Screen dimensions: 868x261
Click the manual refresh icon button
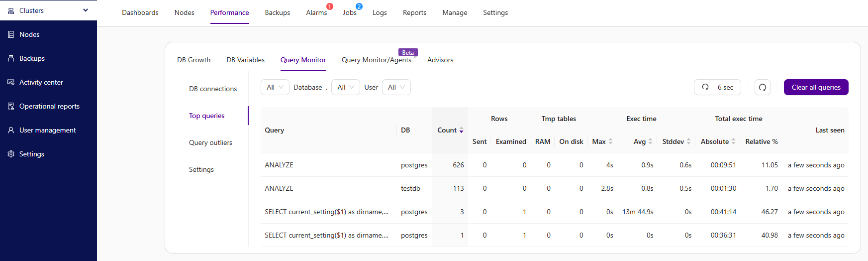click(762, 87)
